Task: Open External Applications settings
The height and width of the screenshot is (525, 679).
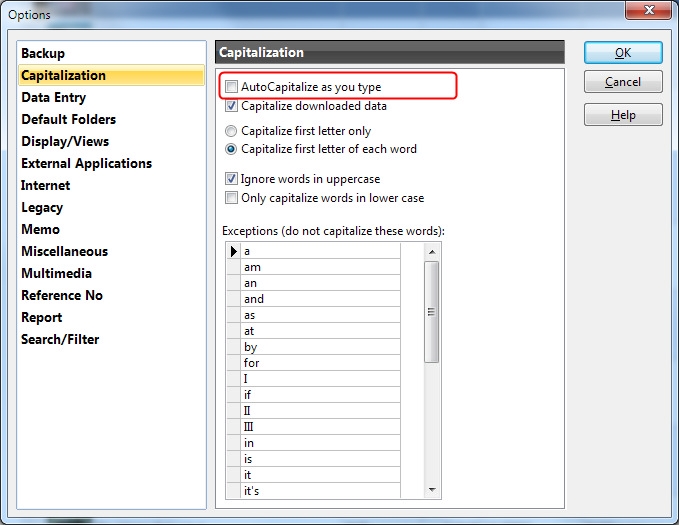Action: (x=87, y=163)
